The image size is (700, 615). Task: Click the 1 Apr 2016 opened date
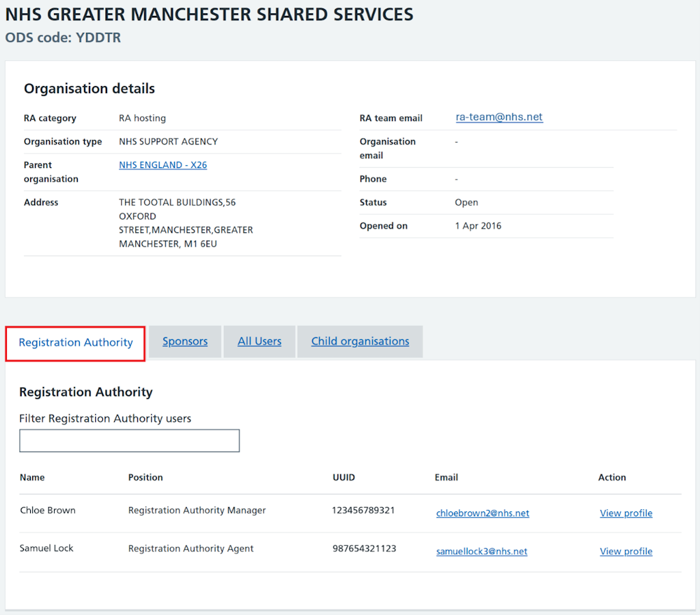[478, 226]
